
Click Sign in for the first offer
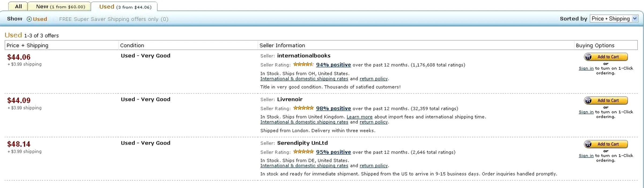[586, 68]
